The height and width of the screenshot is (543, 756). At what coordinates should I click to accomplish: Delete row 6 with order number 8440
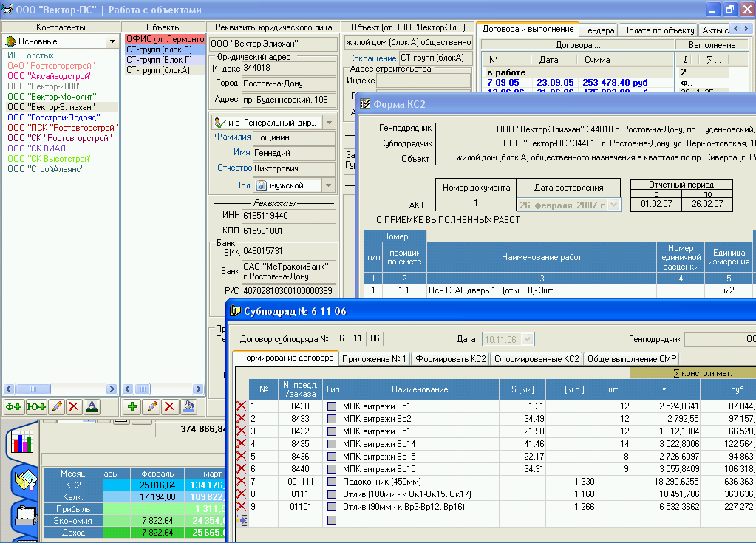pyautogui.click(x=241, y=469)
